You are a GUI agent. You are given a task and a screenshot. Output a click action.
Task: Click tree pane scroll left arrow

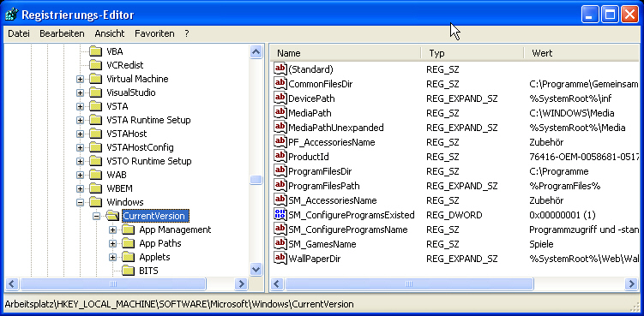coord(11,283)
